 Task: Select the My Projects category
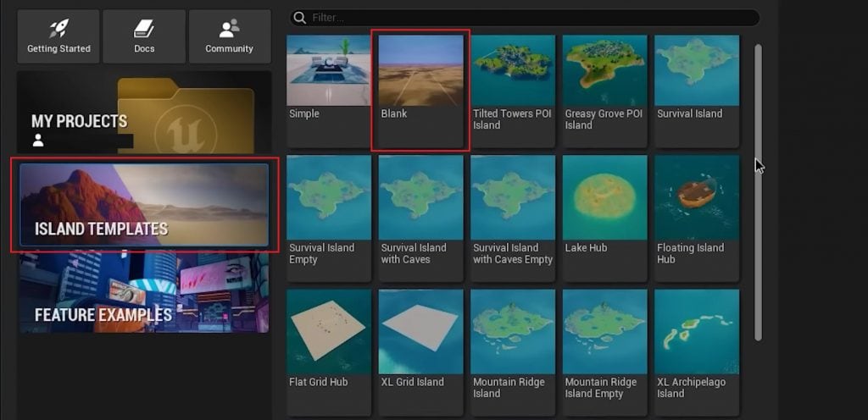click(x=144, y=112)
